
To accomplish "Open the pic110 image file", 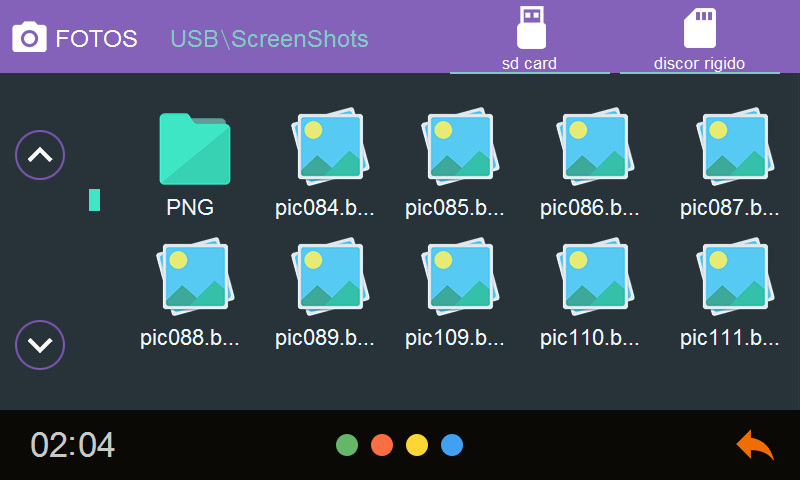I will 595,277.
